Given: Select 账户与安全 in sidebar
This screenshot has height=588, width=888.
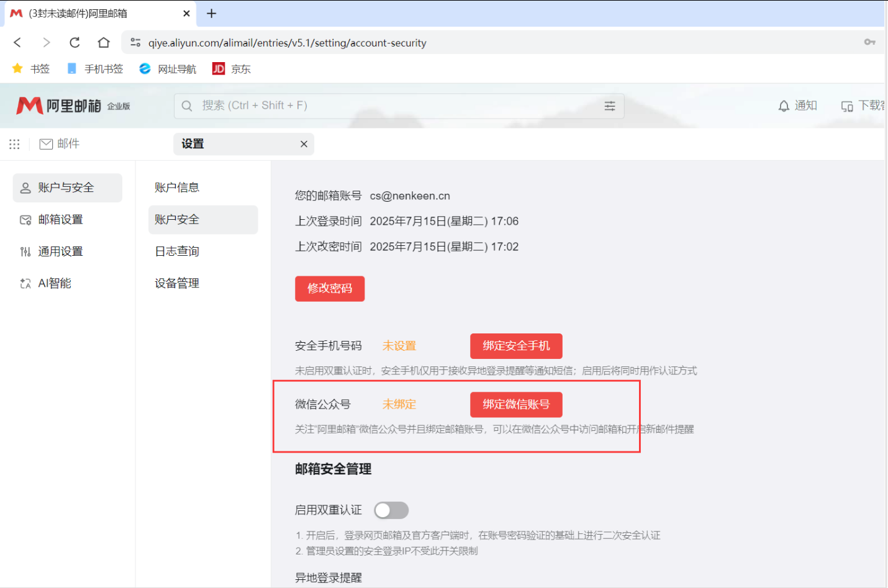Looking at the screenshot, I should pyautogui.click(x=68, y=188).
